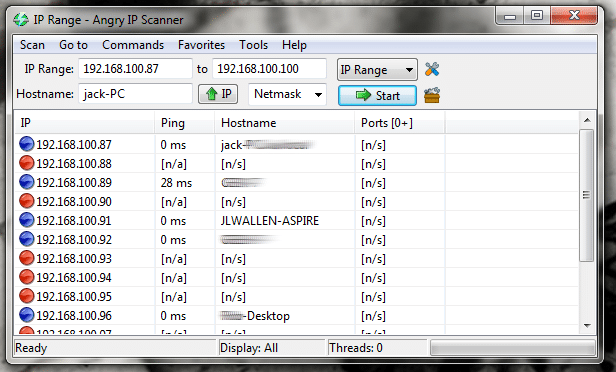Open the Scan menu

coord(32,45)
